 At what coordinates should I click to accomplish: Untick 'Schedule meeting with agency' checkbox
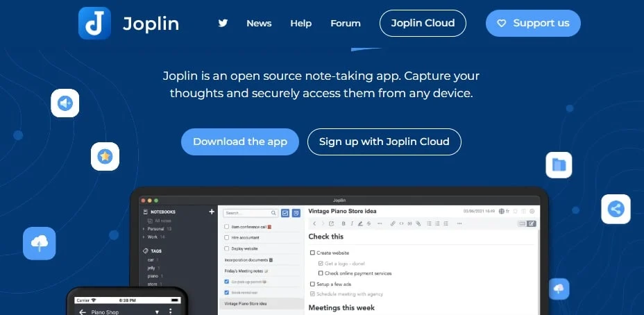(x=312, y=294)
